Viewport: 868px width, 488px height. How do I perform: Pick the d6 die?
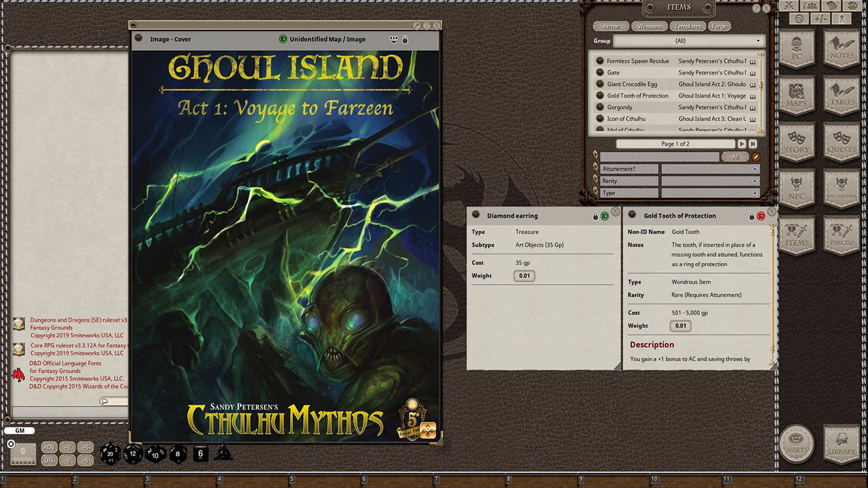click(200, 454)
